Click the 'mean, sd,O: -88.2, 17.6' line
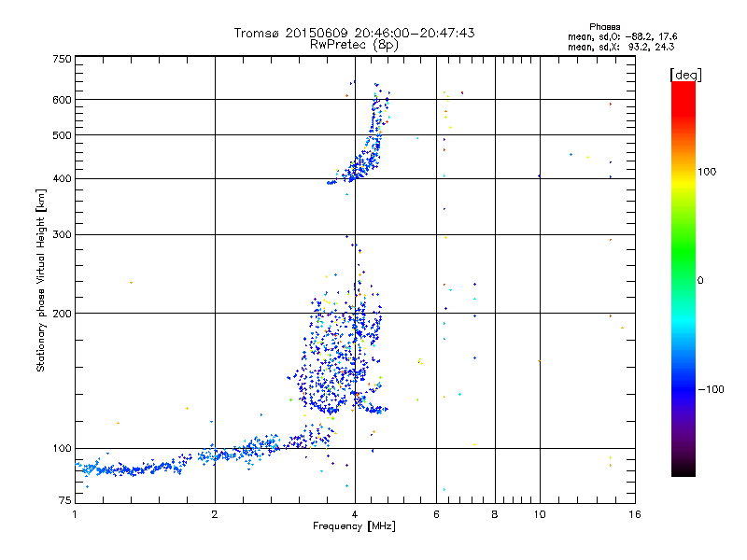The height and width of the screenshot is (560, 747). (622, 36)
